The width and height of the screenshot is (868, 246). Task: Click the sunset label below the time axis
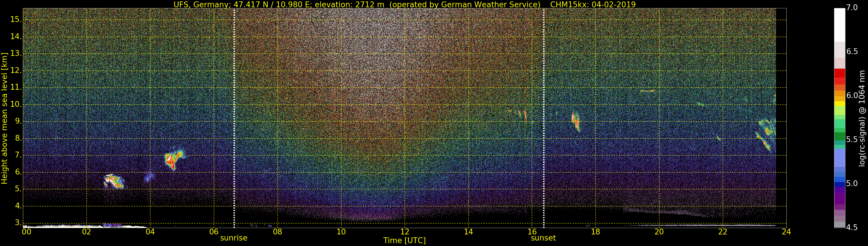(543, 238)
